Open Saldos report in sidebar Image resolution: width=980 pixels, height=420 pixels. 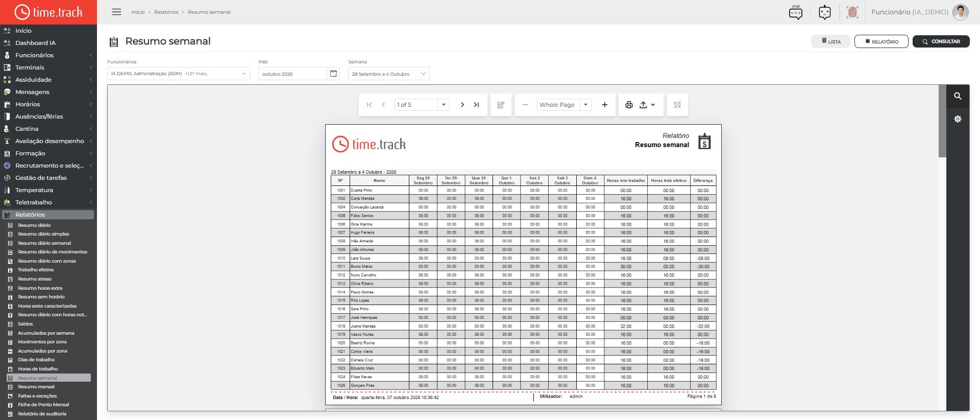click(26, 324)
